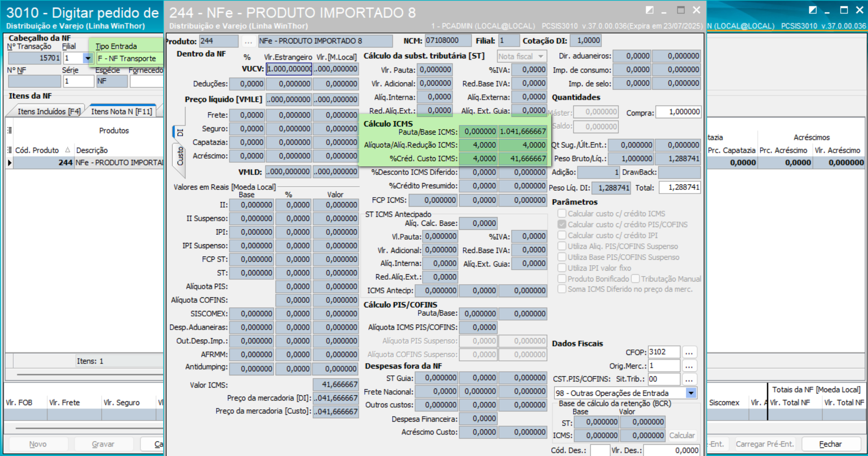This screenshot has height=456, width=868.
Task: Expand the Filial dropdown in the 3010 window
Action: click(x=88, y=58)
